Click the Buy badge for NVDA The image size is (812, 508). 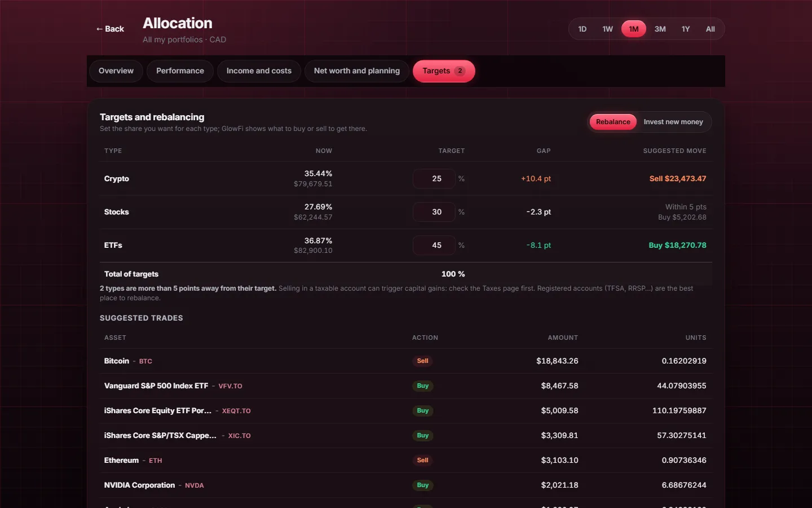pyautogui.click(x=423, y=485)
